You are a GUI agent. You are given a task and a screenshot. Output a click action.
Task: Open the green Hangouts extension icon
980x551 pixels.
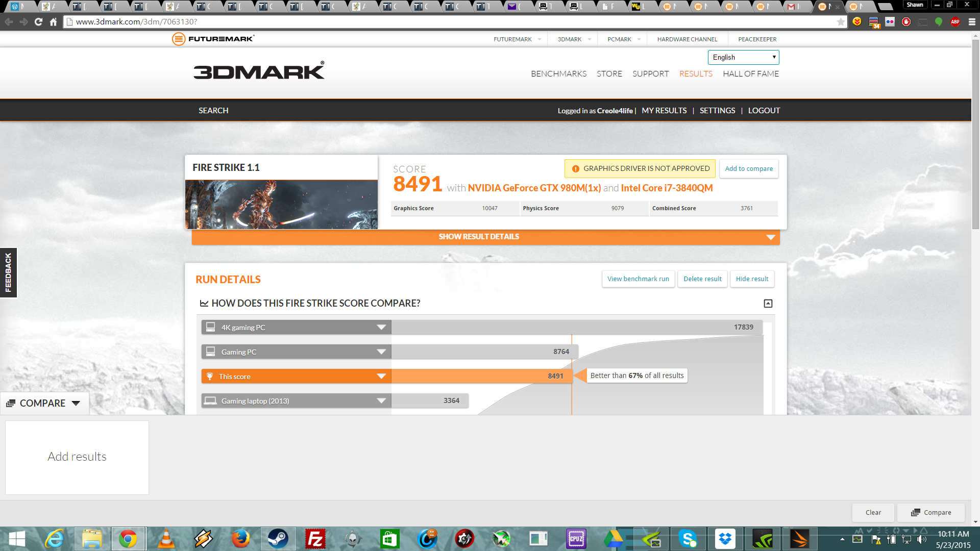tap(939, 22)
